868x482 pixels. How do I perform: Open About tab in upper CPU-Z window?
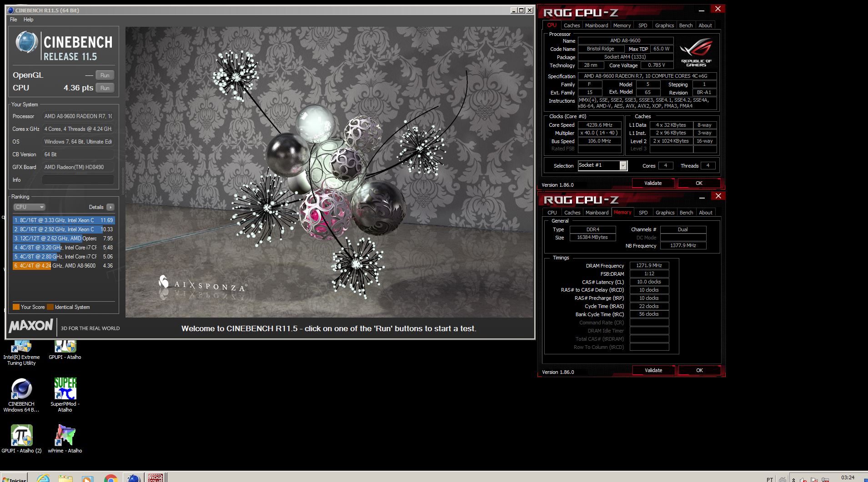point(705,25)
